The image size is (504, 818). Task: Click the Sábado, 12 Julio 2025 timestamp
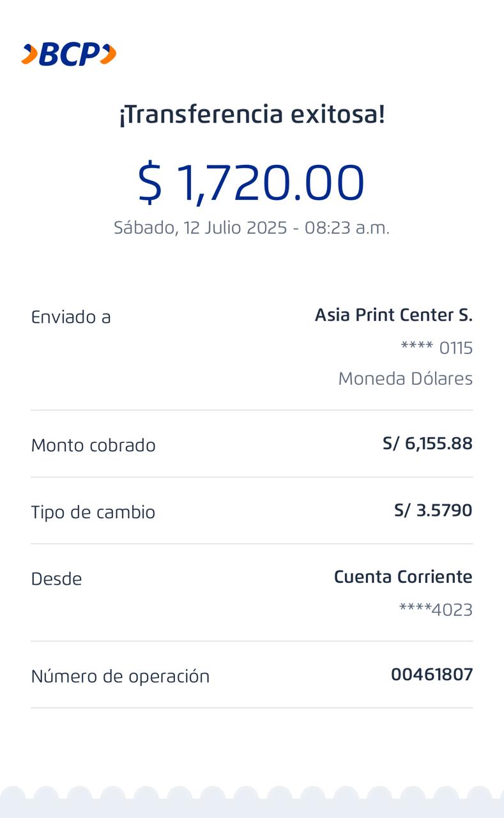click(x=251, y=228)
